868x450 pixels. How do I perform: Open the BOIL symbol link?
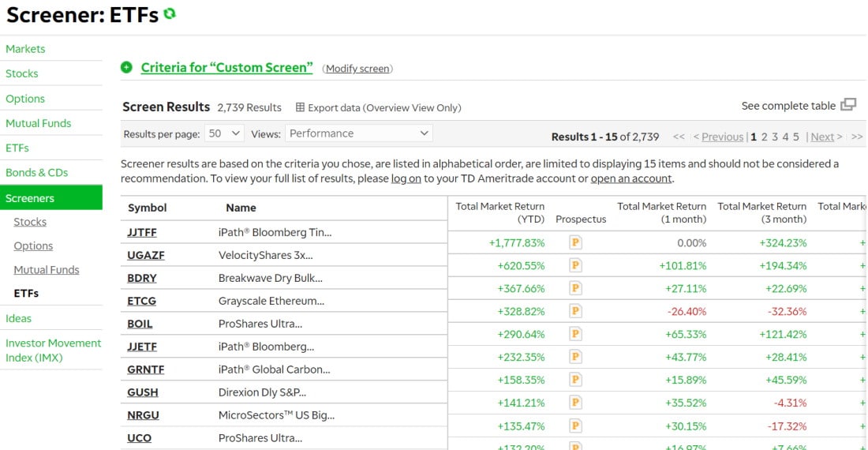[140, 324]
